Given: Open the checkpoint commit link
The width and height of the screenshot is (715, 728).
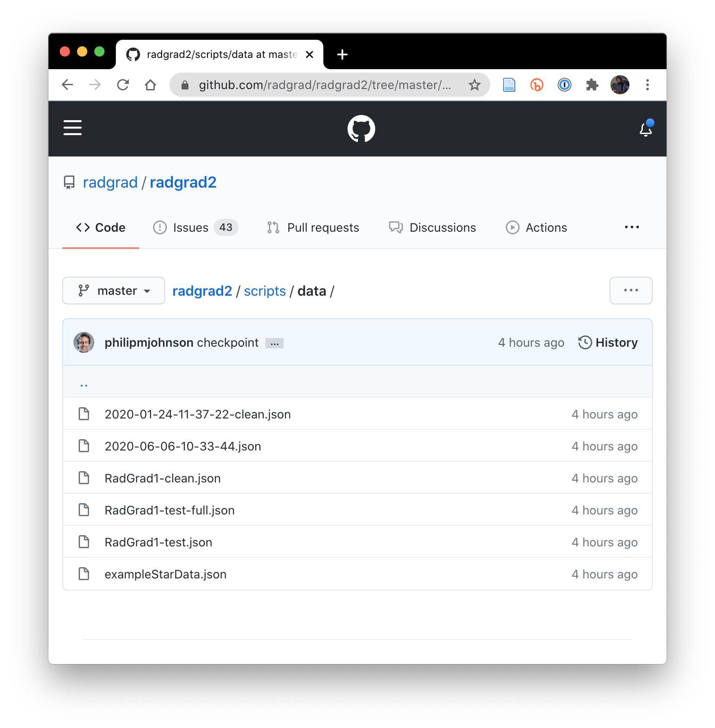Looking at the screenshot, I should (x=228, y=342).
